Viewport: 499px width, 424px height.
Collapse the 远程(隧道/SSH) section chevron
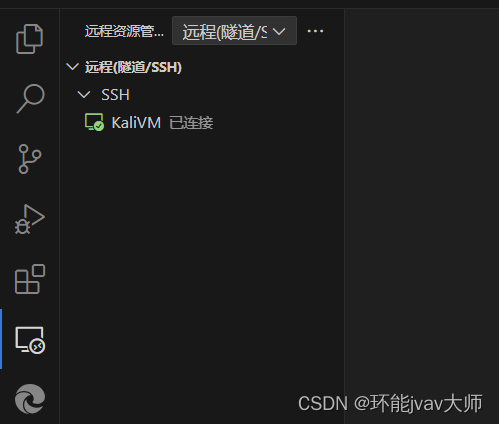(72, 67)
